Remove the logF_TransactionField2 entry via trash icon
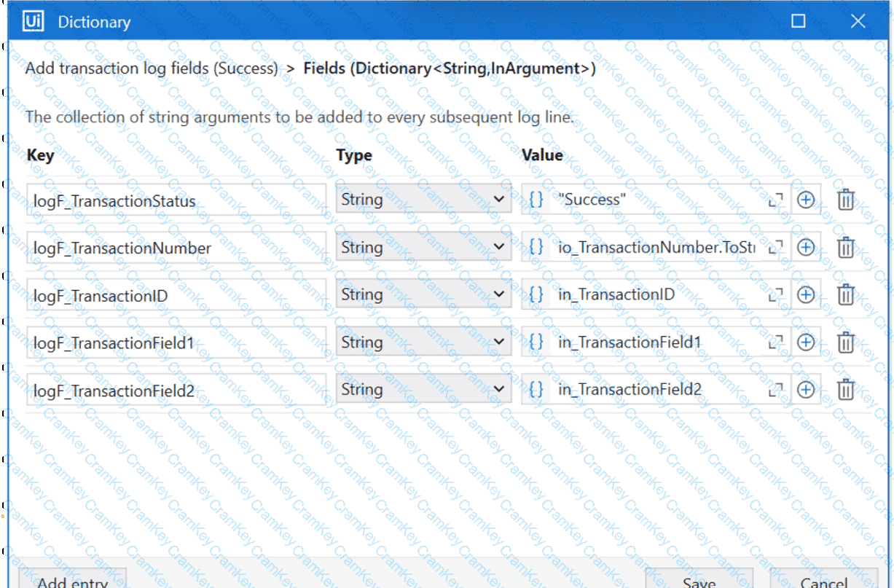The width and height of the screenshot is (894, 588). 845,390
